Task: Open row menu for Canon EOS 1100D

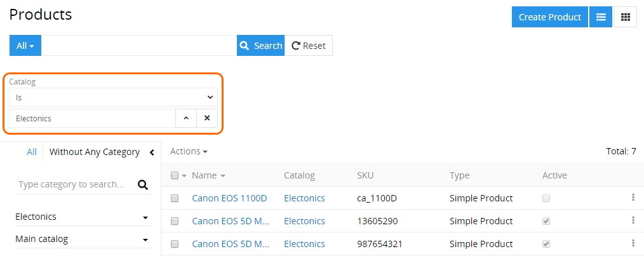Action: [633, 198]
